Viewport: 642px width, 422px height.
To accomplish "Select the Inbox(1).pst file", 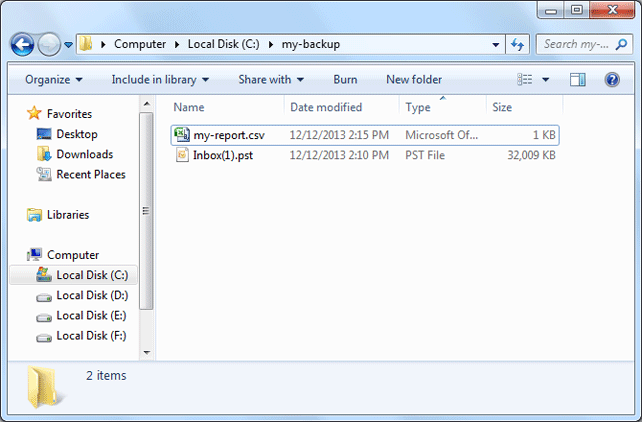I will (x=365, y=155).
